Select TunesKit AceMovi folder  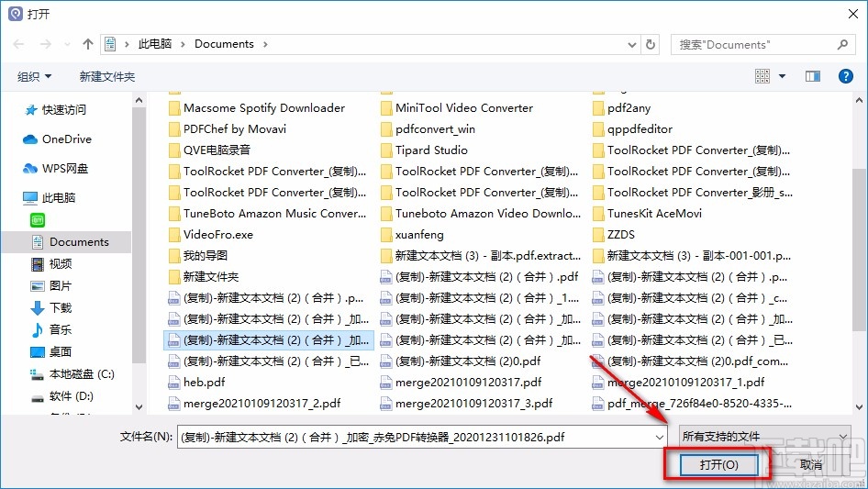coord(647,213)
